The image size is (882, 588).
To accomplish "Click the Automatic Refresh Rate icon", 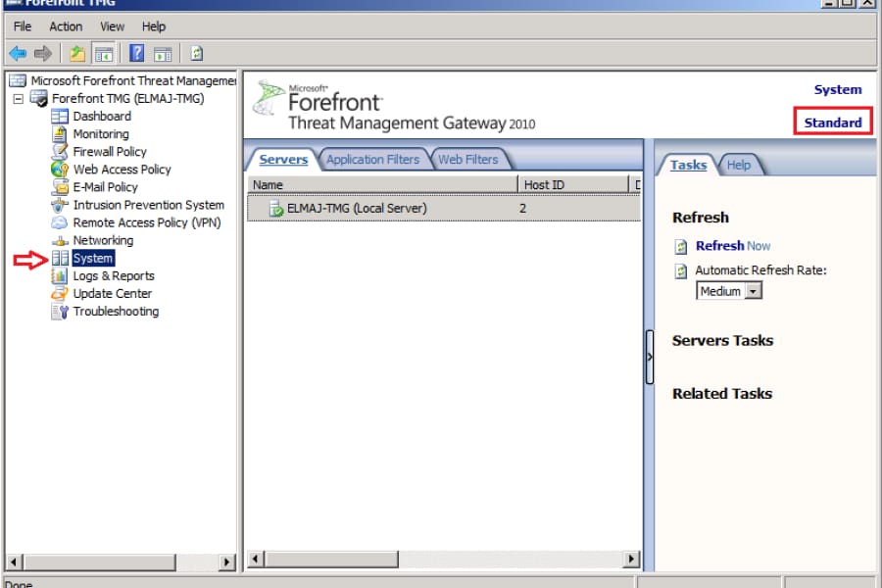I will pos(681,271).
